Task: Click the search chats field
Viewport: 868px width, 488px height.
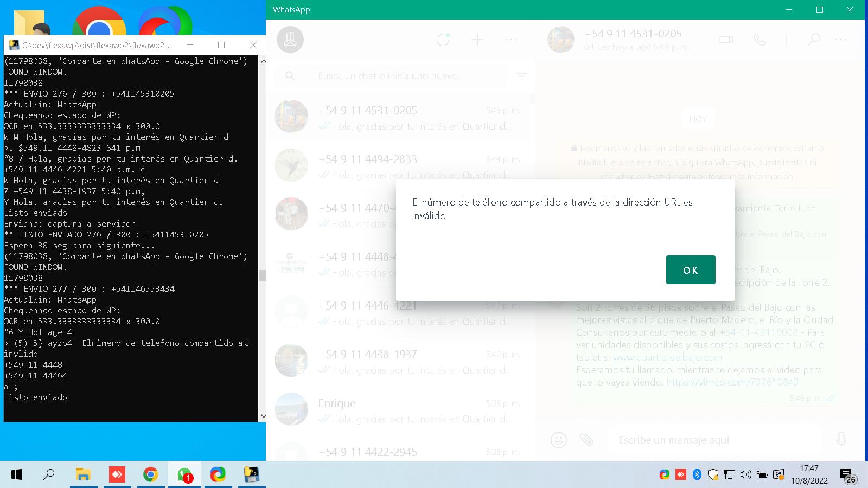Action: (x=391, y=76)
